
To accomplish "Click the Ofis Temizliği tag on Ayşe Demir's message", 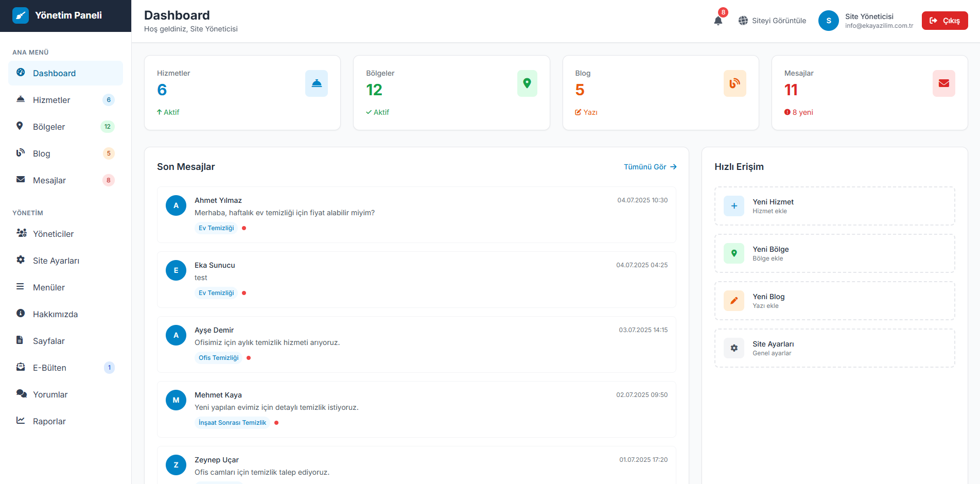I will 219,358.
